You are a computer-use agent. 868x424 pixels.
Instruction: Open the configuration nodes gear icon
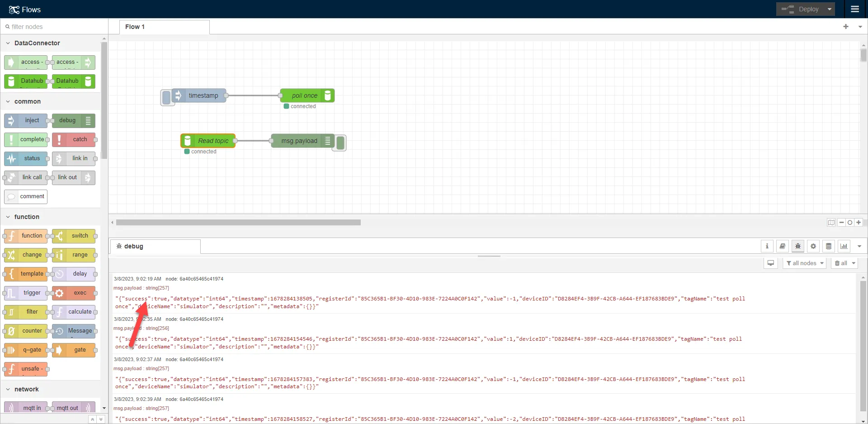coord(813,246)
